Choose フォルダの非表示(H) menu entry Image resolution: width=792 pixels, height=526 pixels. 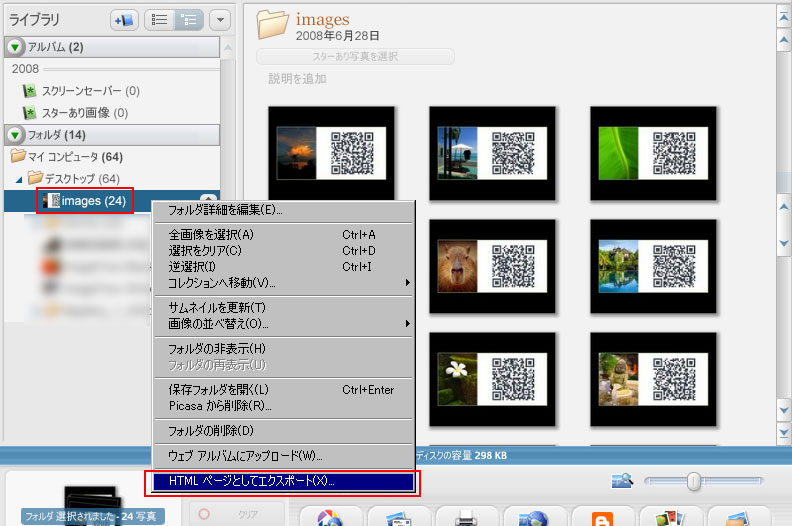coord(283,349)
